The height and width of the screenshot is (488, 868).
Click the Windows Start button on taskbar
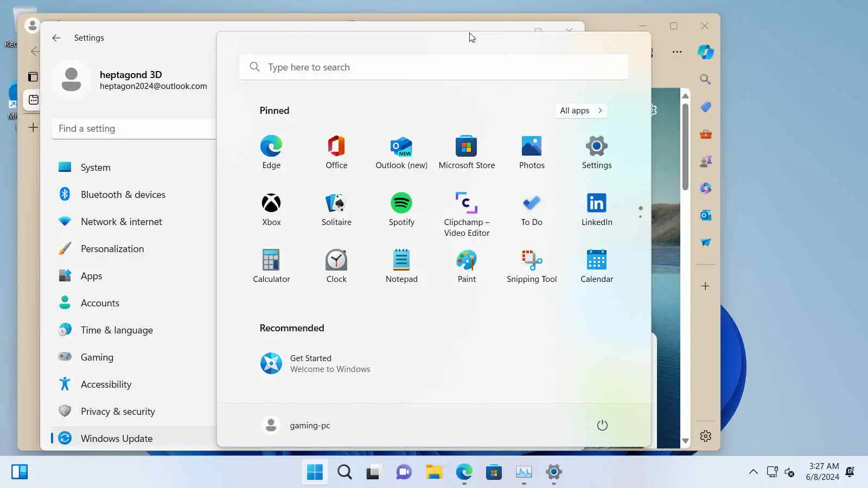click(x=315, y=472)
